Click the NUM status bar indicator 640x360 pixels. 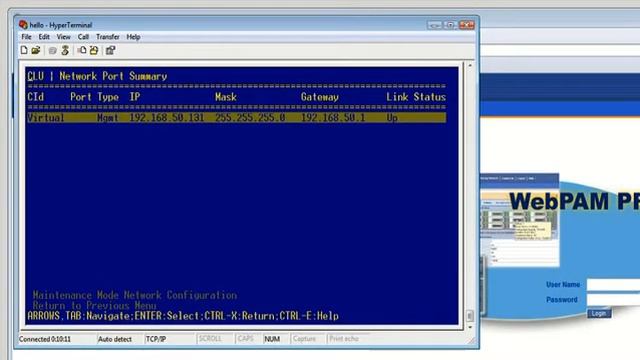coord(272,339)
